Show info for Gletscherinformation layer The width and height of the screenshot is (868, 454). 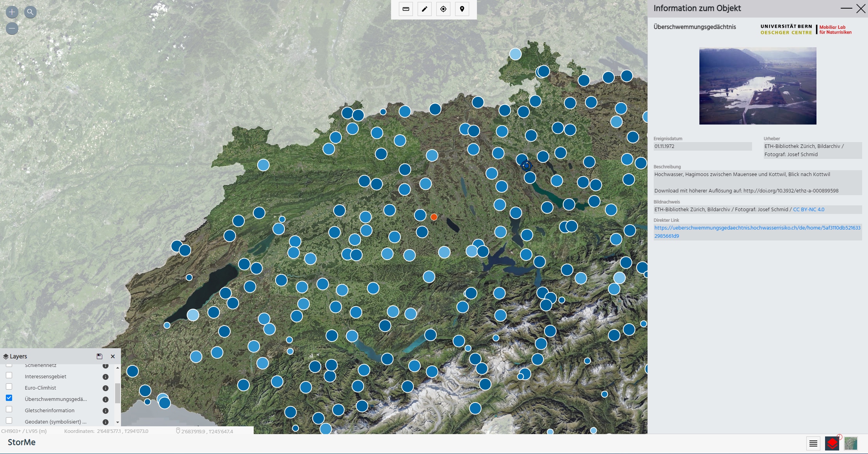pyautogui.click(x=105, y=411)
